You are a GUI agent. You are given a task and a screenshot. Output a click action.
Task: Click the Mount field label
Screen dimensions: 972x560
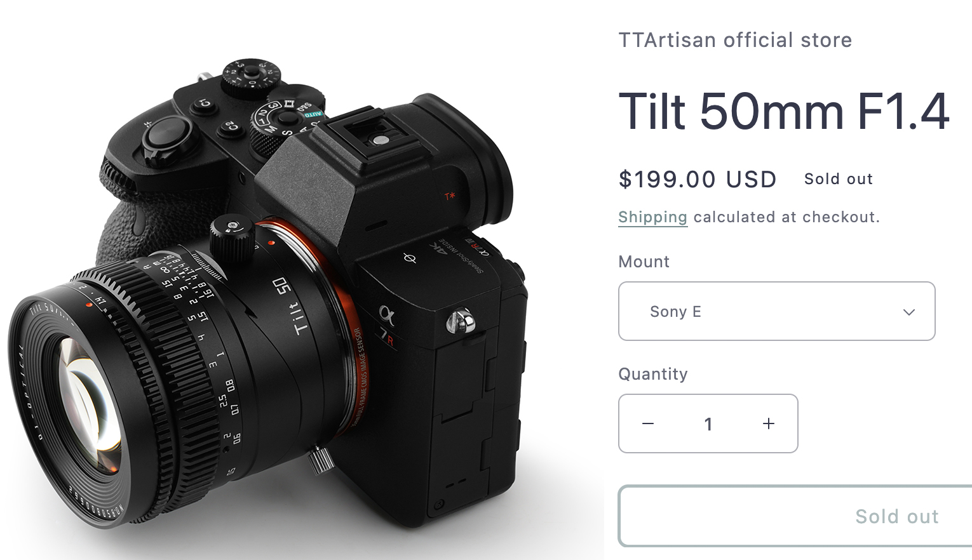click(x=644, y=262)
